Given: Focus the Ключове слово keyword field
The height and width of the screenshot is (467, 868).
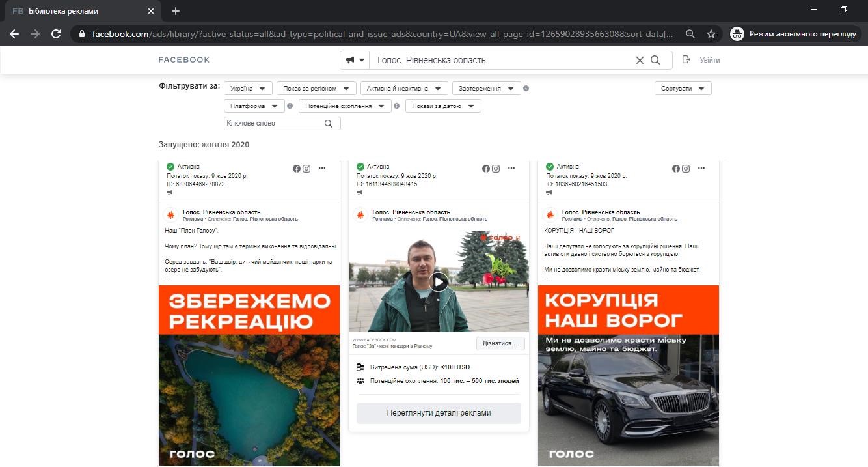Looking at the screenshot, I should click(x=282, y=123).
